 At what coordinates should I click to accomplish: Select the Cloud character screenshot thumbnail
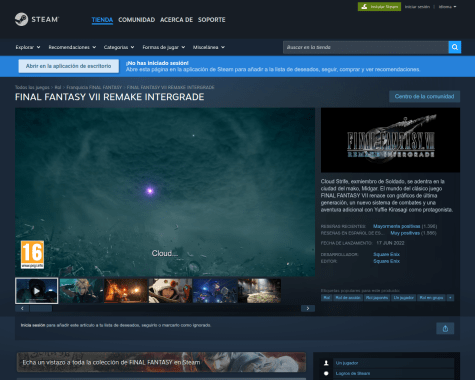tap(81, 291)
